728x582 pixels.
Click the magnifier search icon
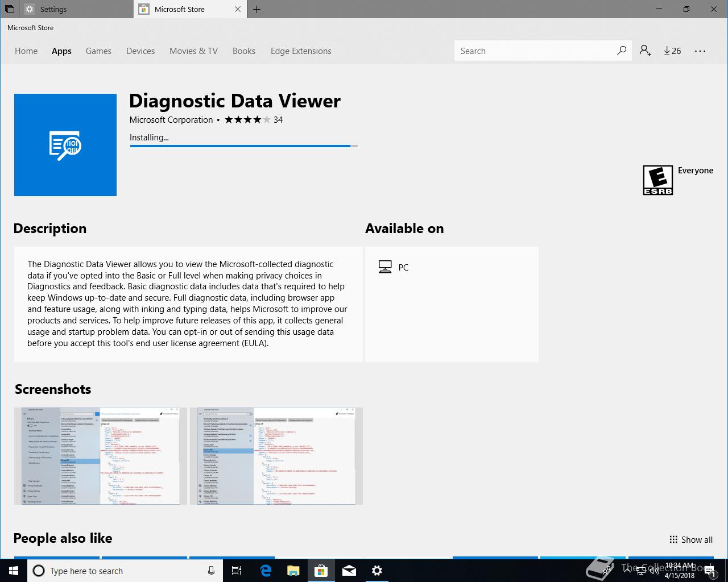622,51
